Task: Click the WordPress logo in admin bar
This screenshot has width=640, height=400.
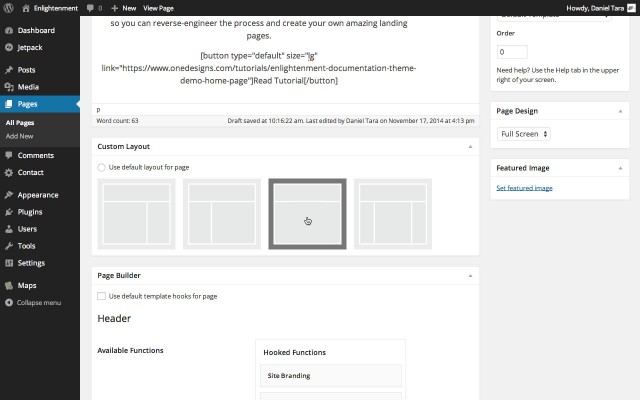Action: (8, 8)
